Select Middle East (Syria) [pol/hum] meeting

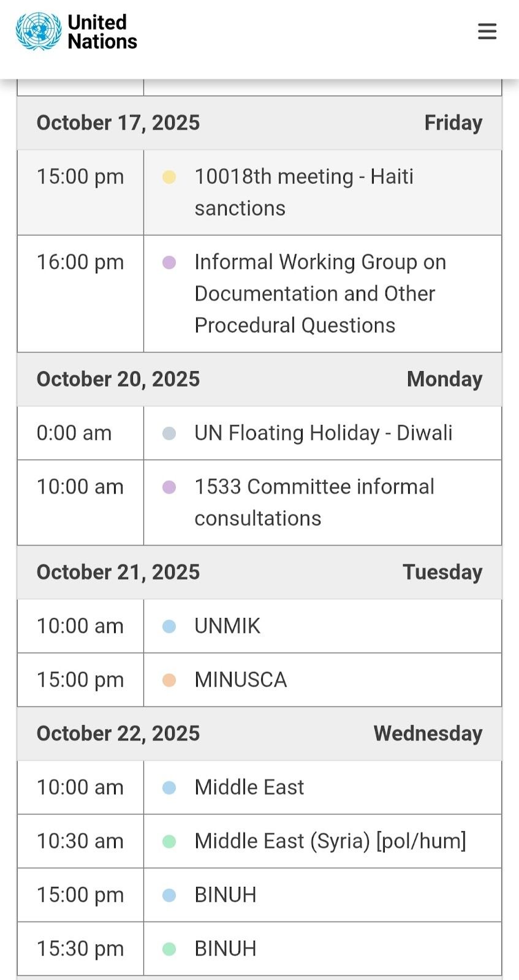tap(330, 841)
